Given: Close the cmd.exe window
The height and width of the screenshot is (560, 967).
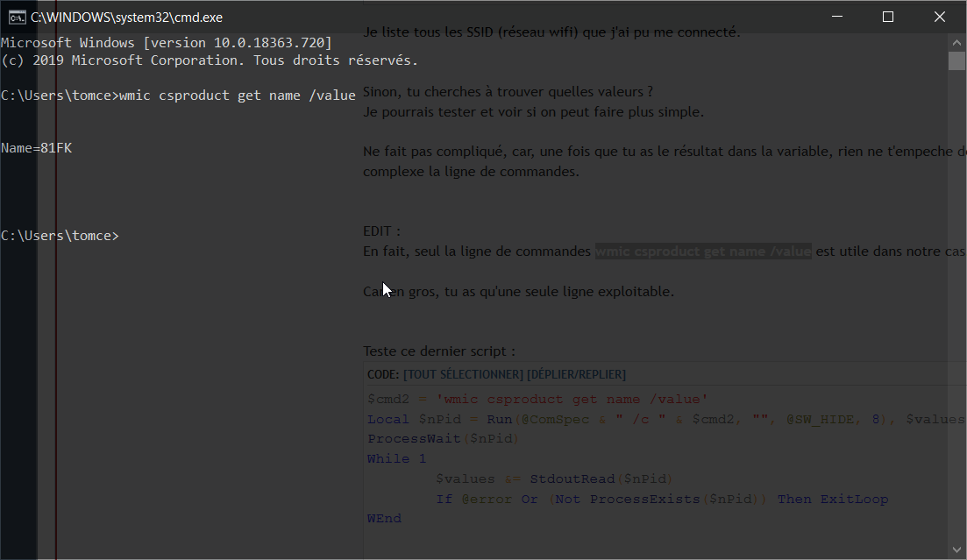Looking at the screenshot, I should tap(938, 17).
